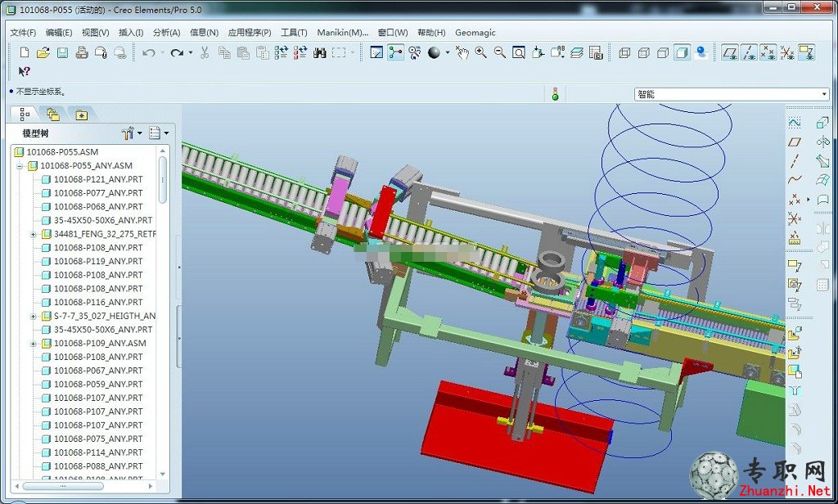The height and width of the screenshot is (504, 838).
Task: Open the 视图(V) menu
Action: coord(95,33)
